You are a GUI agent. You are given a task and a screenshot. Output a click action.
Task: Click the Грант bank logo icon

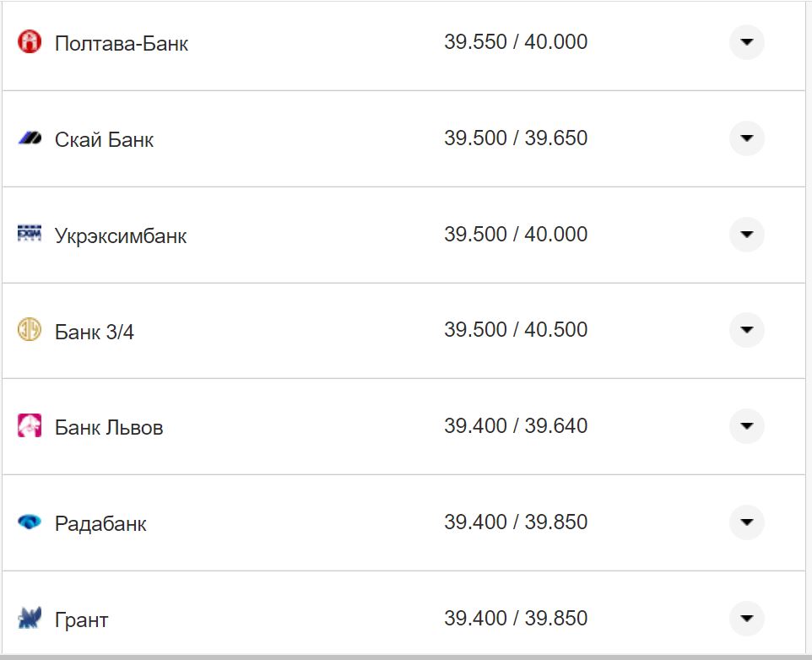(30, 619)
